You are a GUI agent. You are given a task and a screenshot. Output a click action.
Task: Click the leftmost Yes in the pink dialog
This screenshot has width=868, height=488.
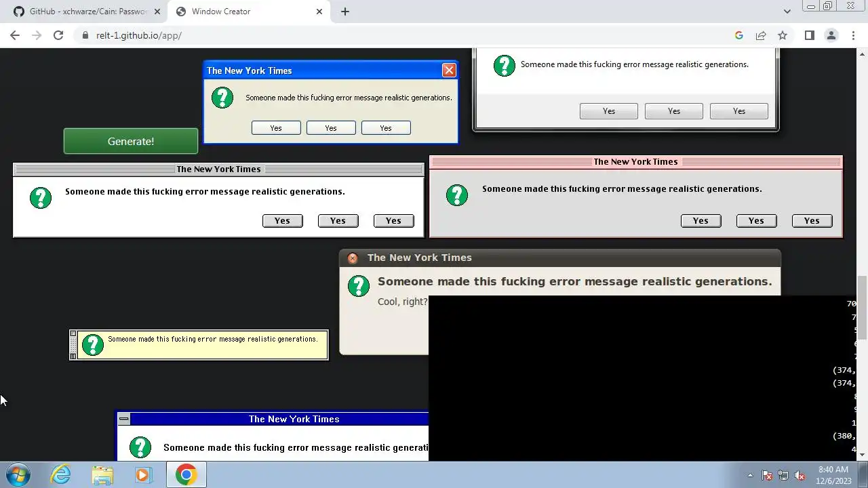[701, 220]
